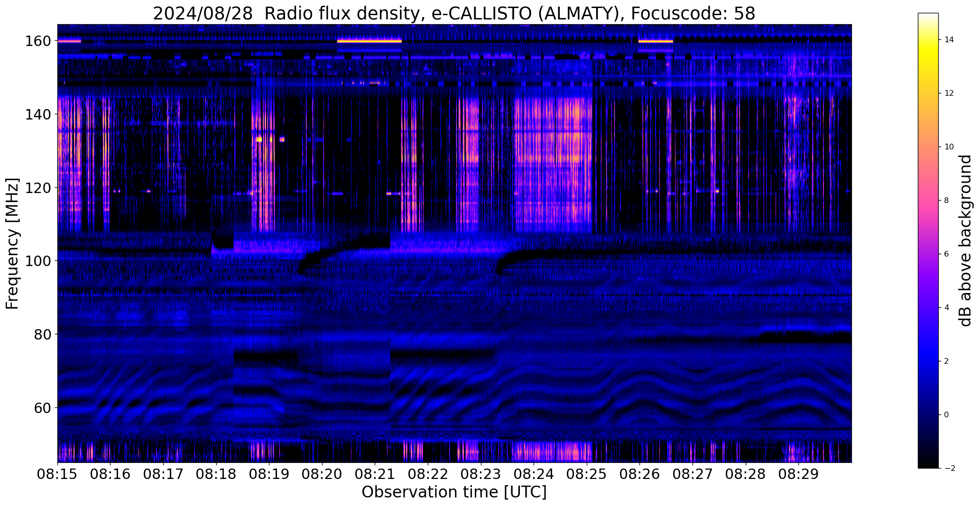
Task: Click the colorbar tick label 10
Action: point(949,147)
